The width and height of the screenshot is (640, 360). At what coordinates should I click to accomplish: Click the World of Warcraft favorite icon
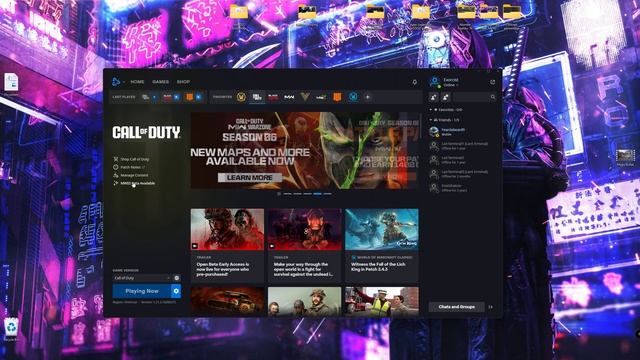tap(241, 97)
